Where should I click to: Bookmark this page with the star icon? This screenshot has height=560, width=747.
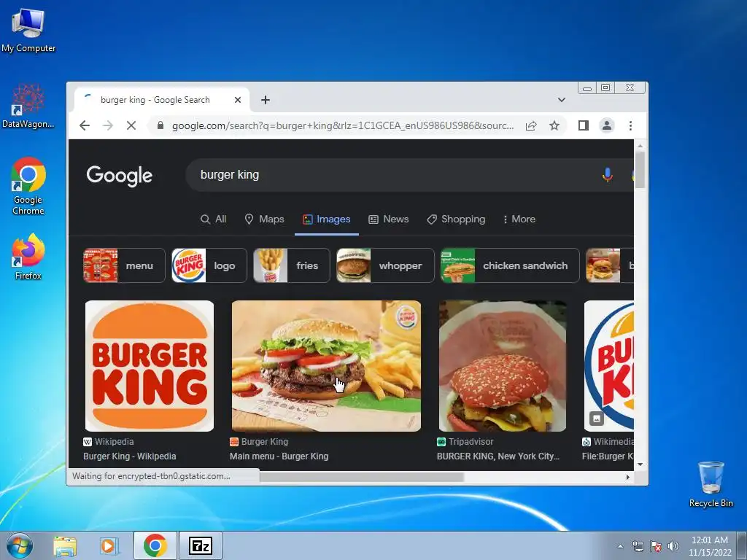[x=554, y=125]
